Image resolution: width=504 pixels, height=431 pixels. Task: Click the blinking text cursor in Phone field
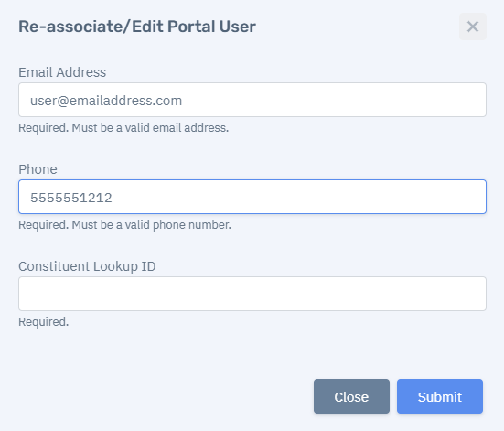point(113,198)
